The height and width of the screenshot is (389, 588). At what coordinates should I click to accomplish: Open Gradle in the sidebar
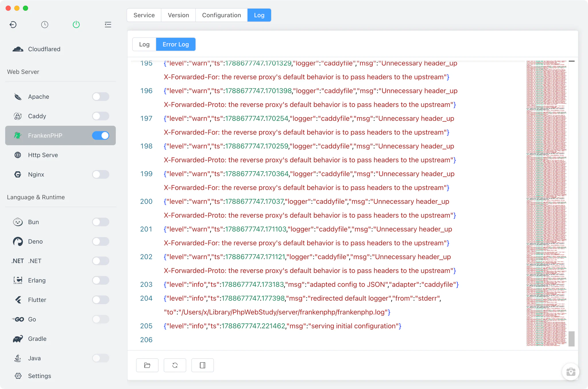60,339
